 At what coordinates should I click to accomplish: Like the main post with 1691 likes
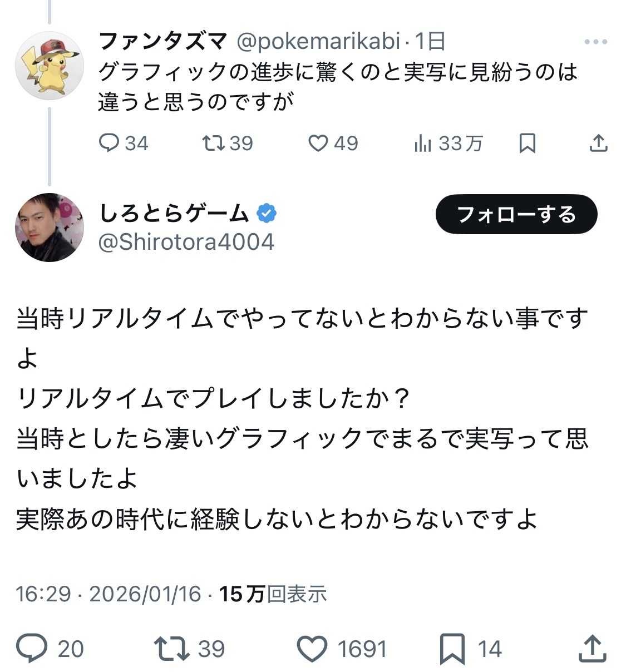click(312, 649)
